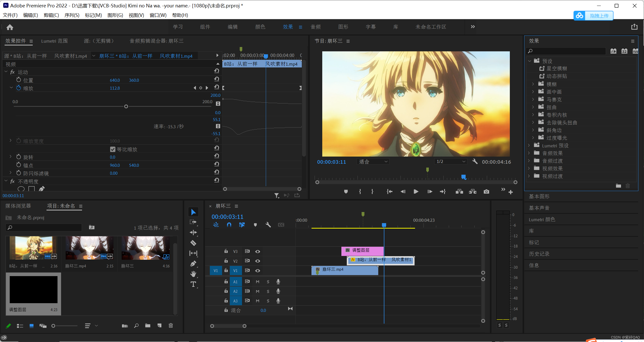Open the 适合 zoom level dropdown
Image resolution: width=644 pixels, height=342 pixels.
(x=373, y=161)
